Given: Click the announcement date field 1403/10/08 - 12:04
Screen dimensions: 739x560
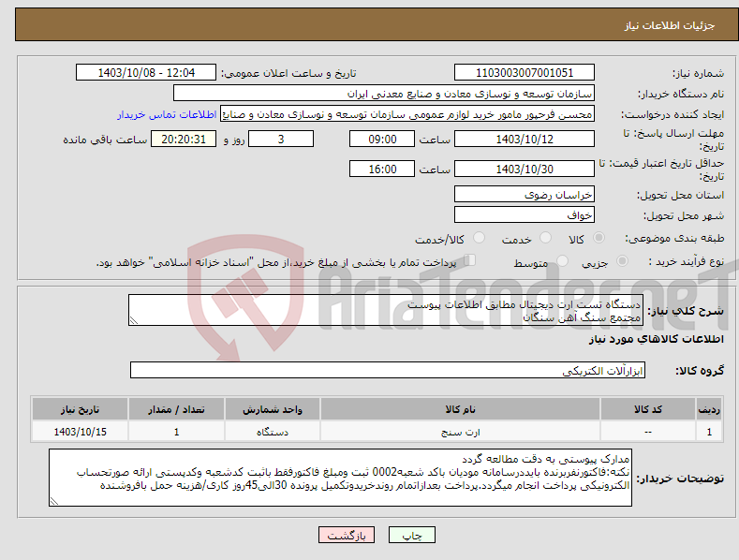Looking at the screenshot, I should (146, 73).
